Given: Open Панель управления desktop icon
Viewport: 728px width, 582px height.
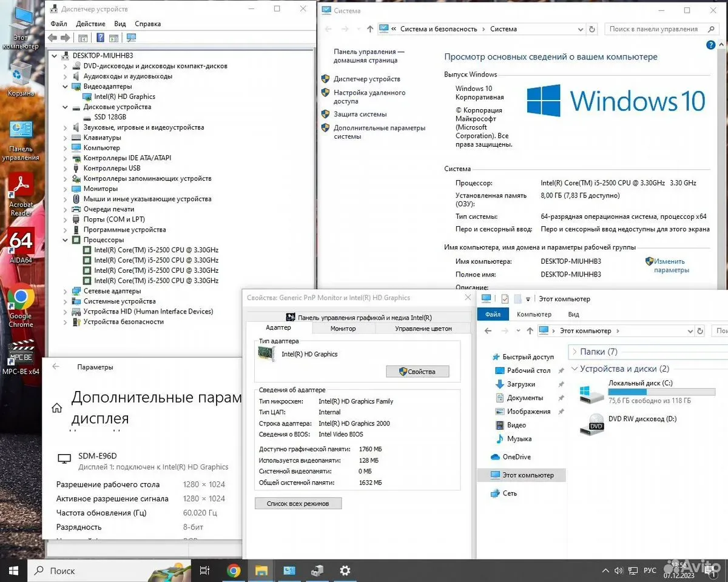Looking at the screenshot, I should 21,141.
